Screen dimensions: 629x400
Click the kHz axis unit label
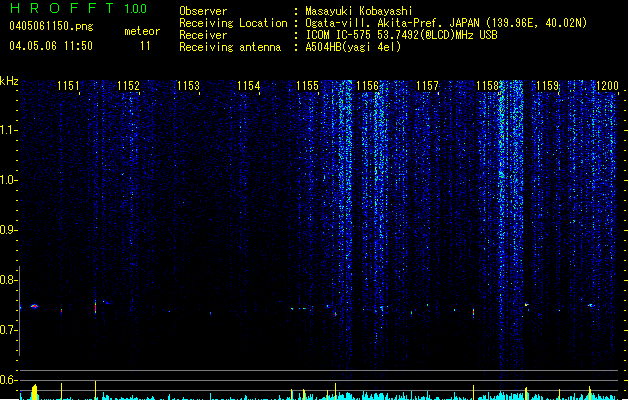(9, 81)
